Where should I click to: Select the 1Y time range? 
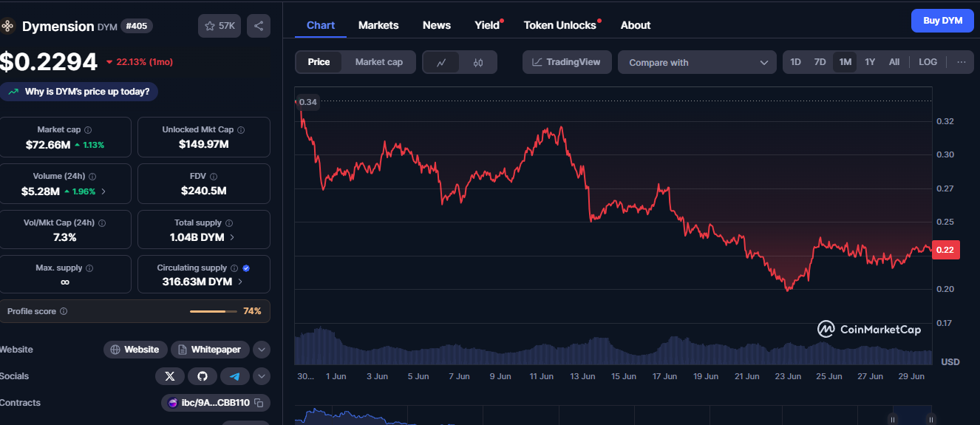pyautogui.click(x=870, y=62)
